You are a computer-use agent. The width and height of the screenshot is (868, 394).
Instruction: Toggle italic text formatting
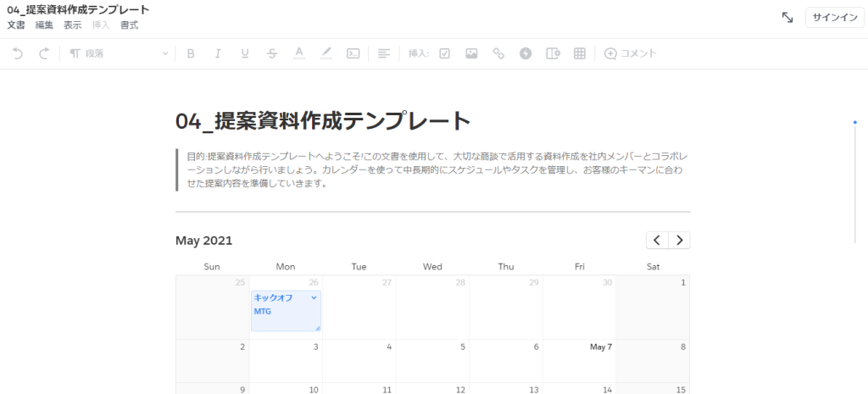[x=217, y=53]
